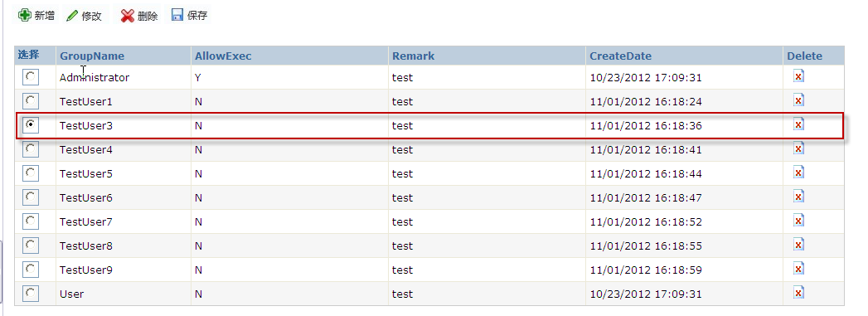Click the date 11/01/2012 16:18:41

point(646,149)
